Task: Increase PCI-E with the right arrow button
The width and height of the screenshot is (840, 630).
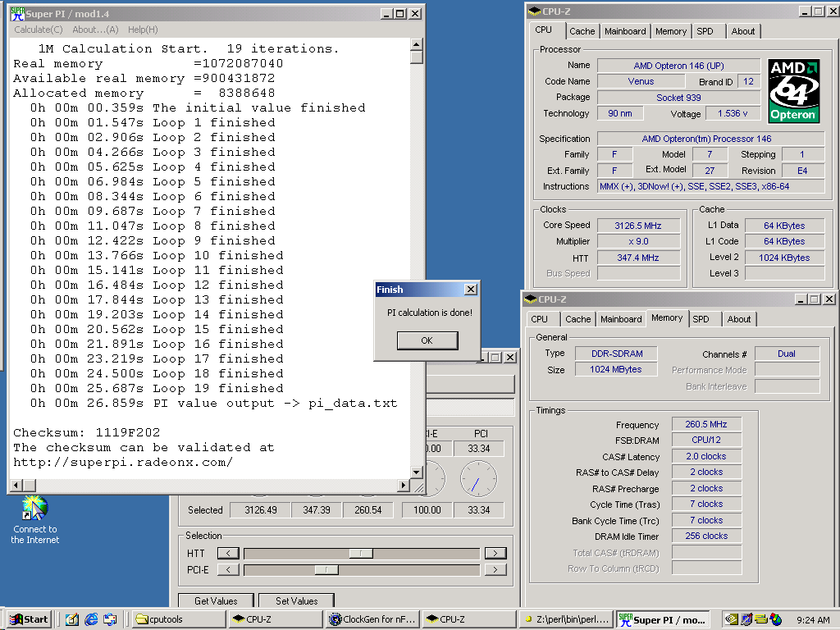Action: click(495, 570)
